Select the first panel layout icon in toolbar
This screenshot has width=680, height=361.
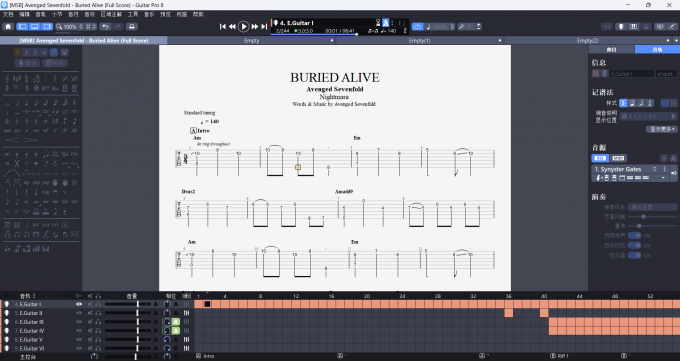(22, 26)
